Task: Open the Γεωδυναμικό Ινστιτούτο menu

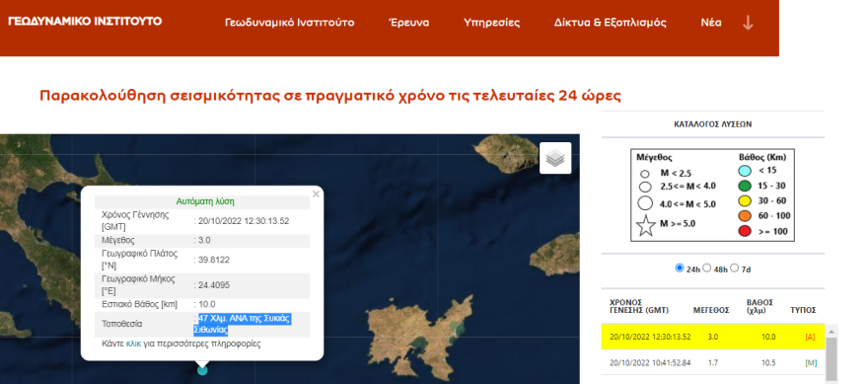Action: 290,23
